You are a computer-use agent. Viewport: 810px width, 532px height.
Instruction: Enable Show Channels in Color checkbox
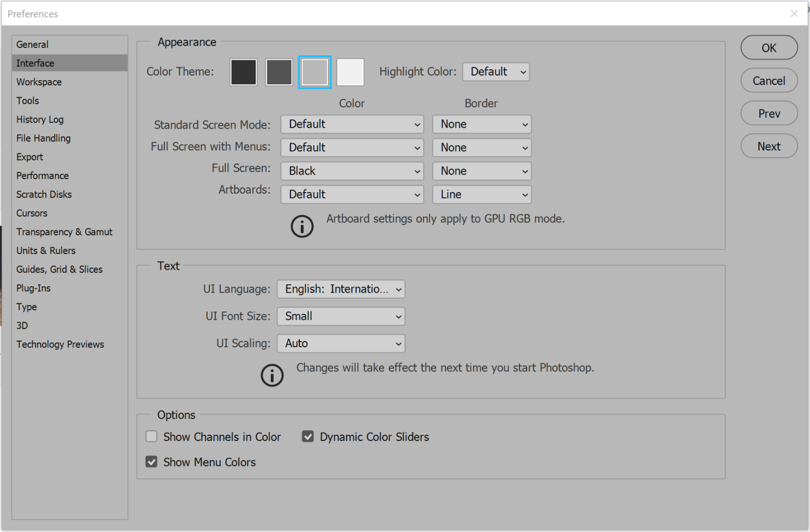(151, 436)
